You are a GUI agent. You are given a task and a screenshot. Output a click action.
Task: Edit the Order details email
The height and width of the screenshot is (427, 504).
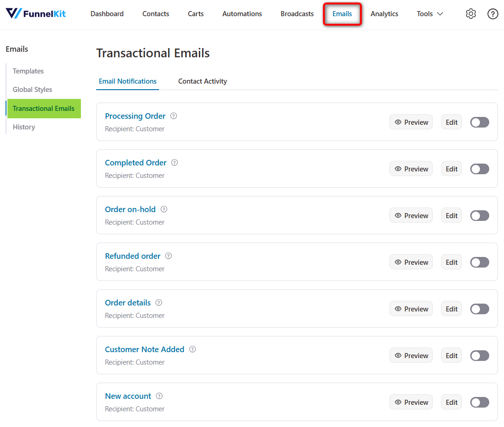[451, 309]
